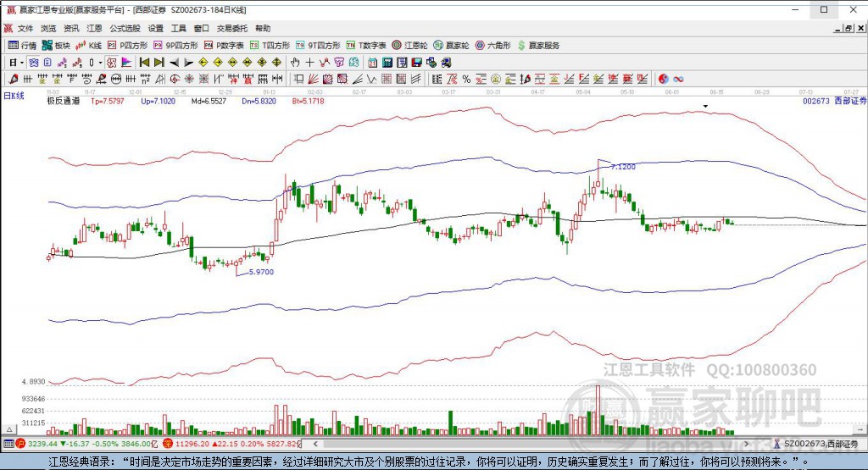868x470 pixels.
Task: Open the 帮助 menu
Action: pos(263,28)
